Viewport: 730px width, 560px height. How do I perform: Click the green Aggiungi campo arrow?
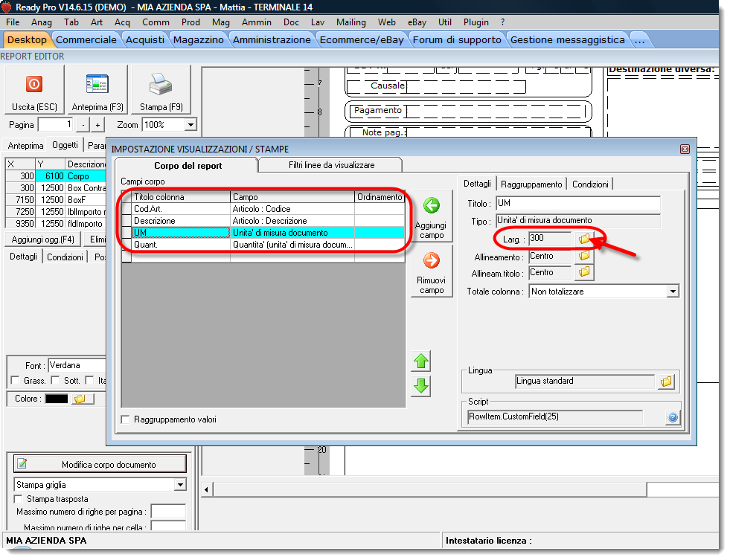click(432, 205)
